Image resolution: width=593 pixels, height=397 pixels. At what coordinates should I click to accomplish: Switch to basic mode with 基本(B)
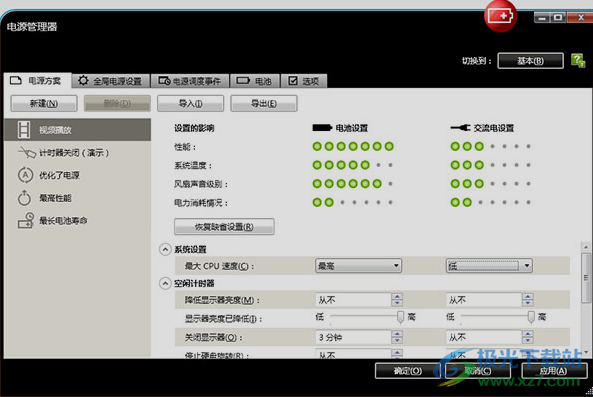(x=531, y=61)
